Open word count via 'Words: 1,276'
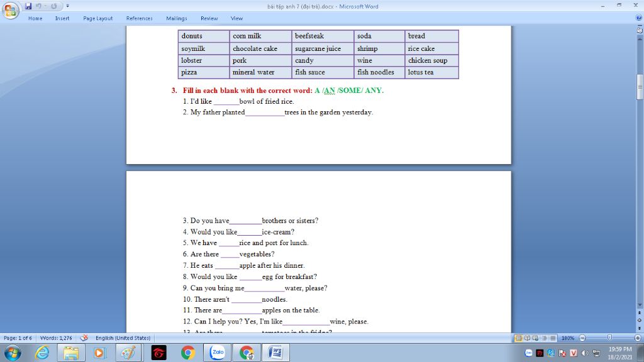 [56, 338]
